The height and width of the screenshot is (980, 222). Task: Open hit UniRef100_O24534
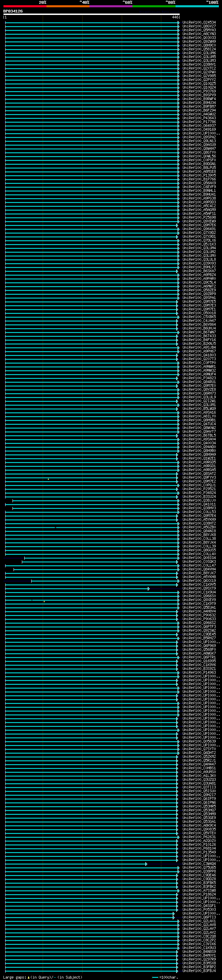pos(199,23)
